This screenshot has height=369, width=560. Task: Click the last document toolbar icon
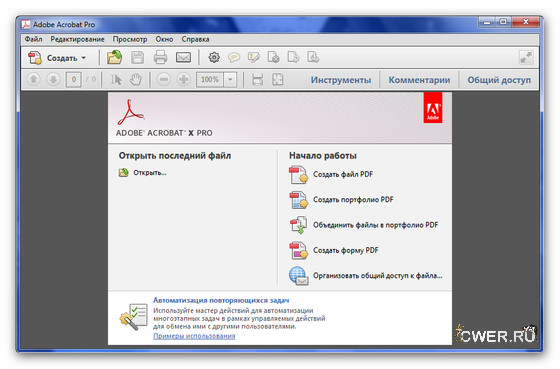pyautogui.click(x=313, y=58)
